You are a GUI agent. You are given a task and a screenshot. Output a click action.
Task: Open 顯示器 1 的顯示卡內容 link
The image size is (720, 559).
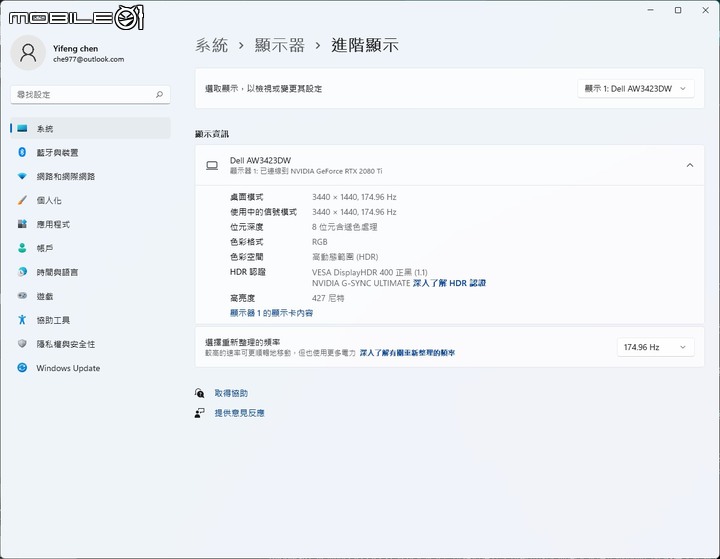point(271,313)
